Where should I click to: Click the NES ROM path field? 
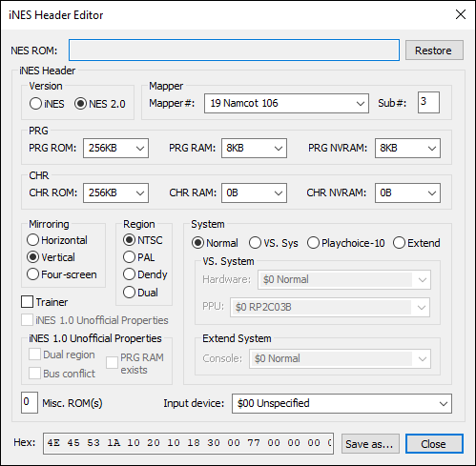234,51
